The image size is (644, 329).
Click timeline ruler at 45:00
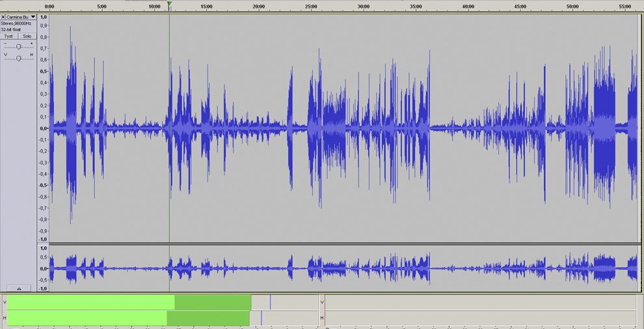point(520,7)
